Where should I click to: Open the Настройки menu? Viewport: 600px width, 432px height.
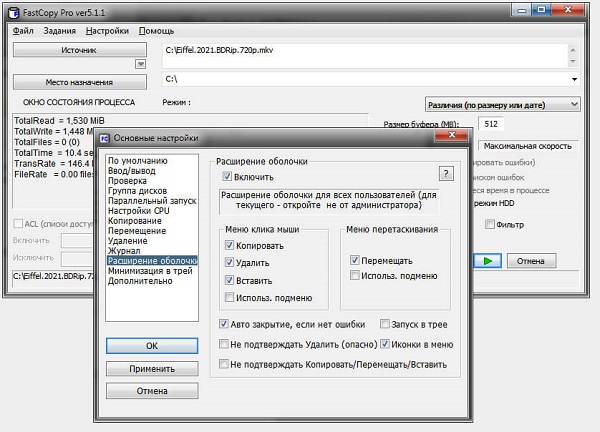[x=107, y=31]
